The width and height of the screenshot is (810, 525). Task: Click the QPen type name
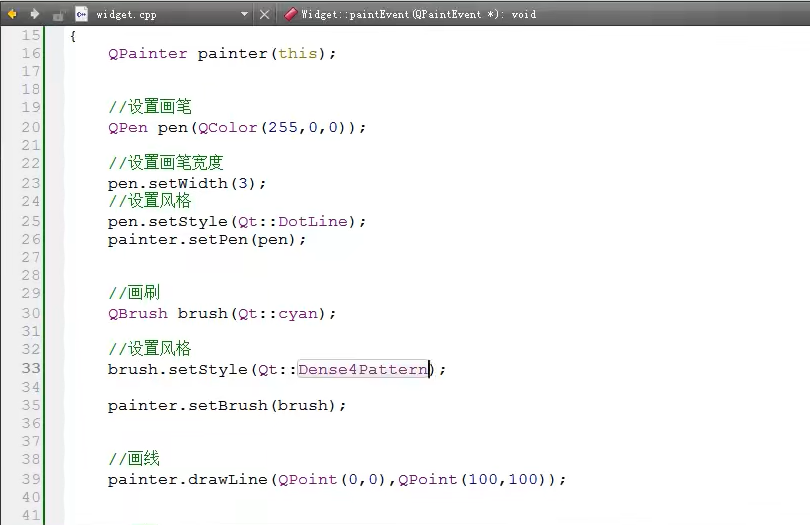(x=128, y=128)
